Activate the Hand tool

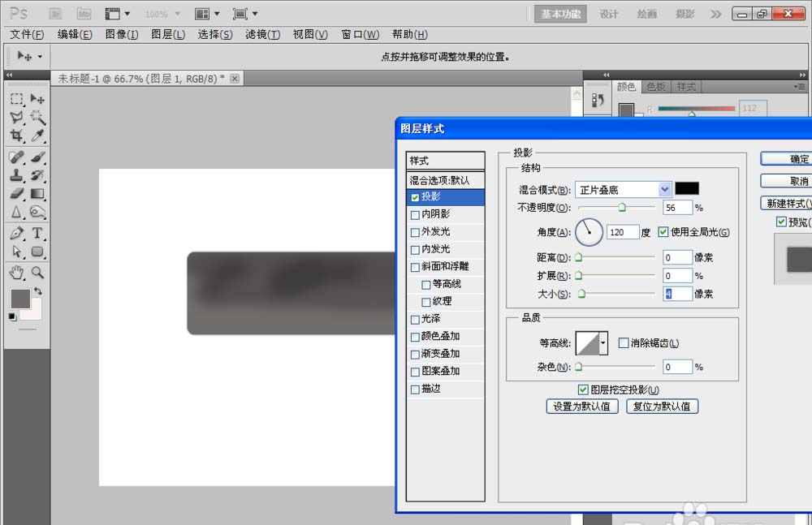click(x=16, y=272)
